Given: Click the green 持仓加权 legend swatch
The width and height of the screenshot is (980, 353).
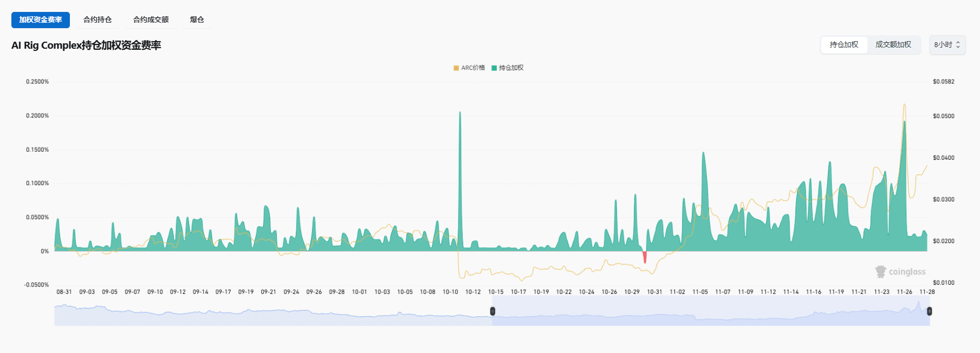Looking at the screenshot, I should click(494, 68).
